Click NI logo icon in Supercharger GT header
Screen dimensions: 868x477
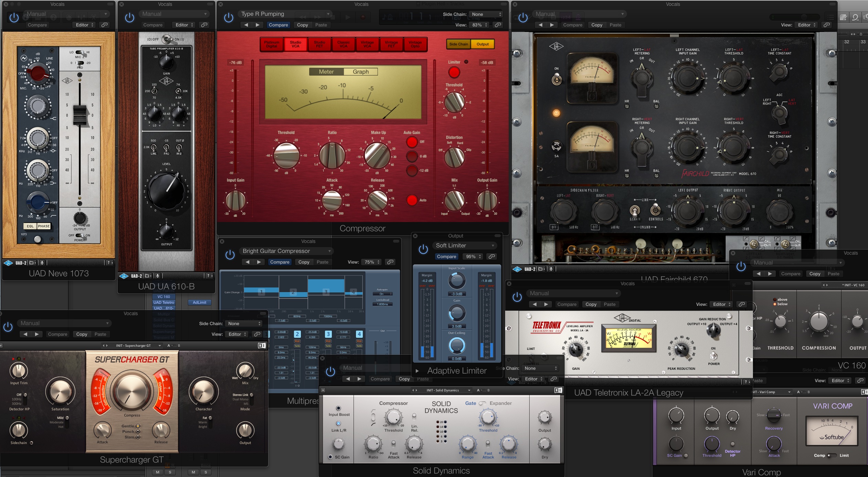coord(262,345)
